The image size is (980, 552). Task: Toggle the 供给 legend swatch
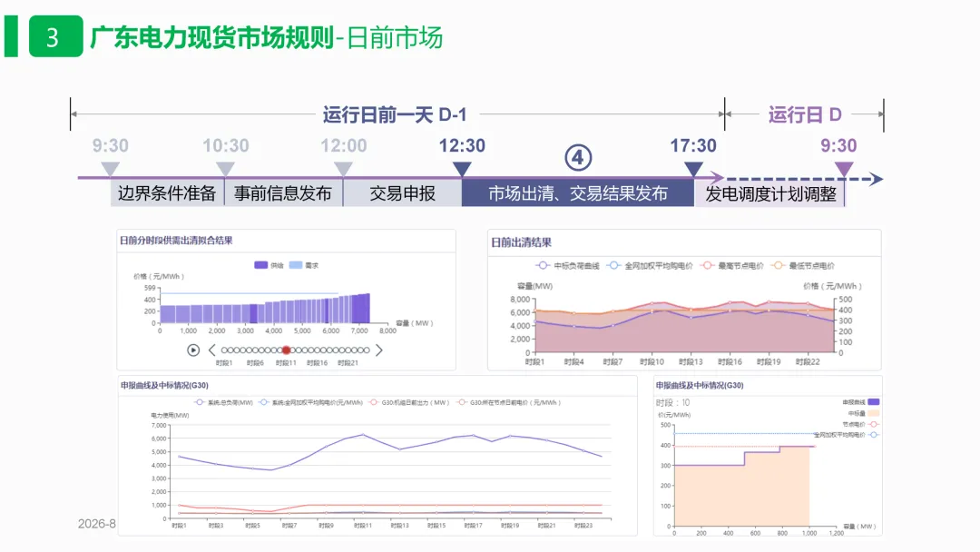click(260, 265)
